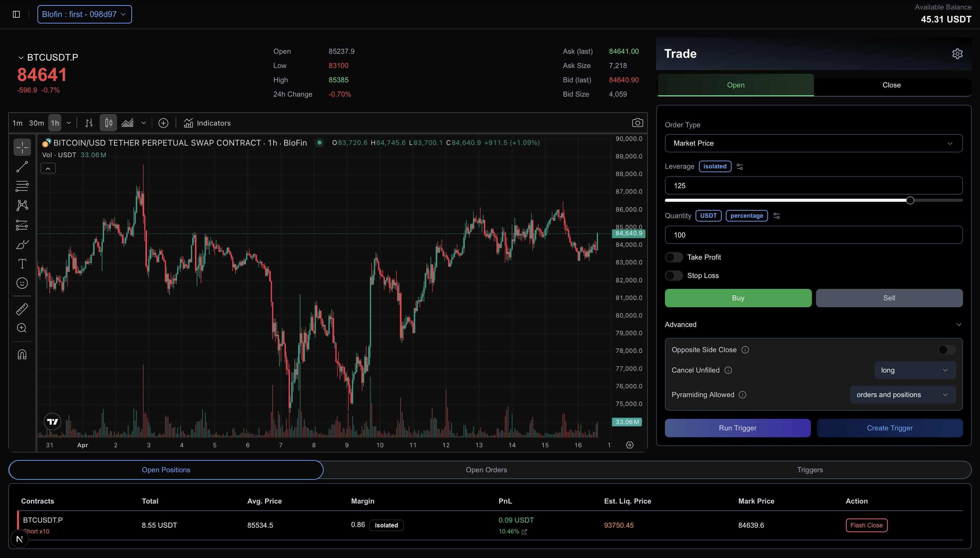Take a chart snapshot with camera icon

pyautogui.click(x=637, y=122)
